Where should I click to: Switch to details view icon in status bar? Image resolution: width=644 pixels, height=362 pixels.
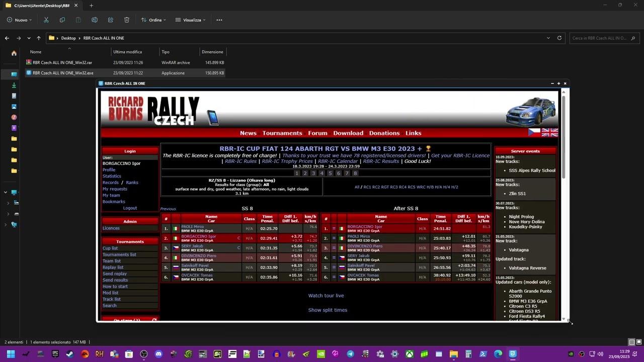pyautogui.click(x=631, y=342)
